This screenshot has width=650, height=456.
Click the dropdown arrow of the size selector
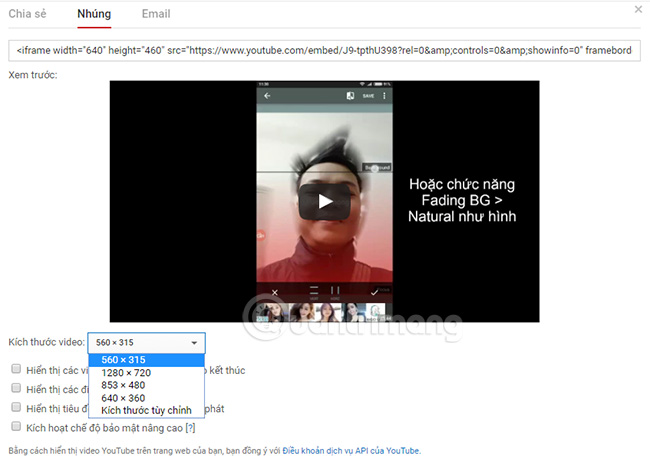[194, 343]
